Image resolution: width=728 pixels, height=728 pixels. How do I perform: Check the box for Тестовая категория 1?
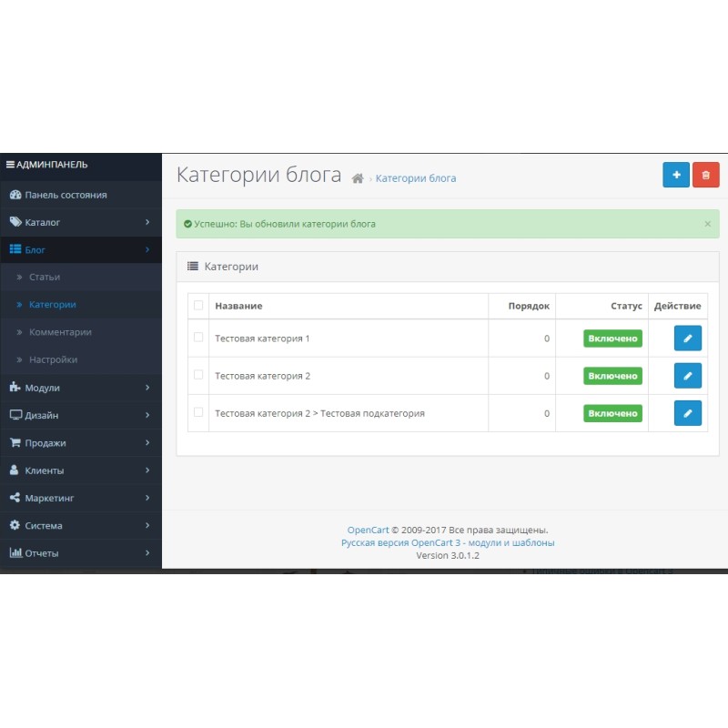click(198, 338)
